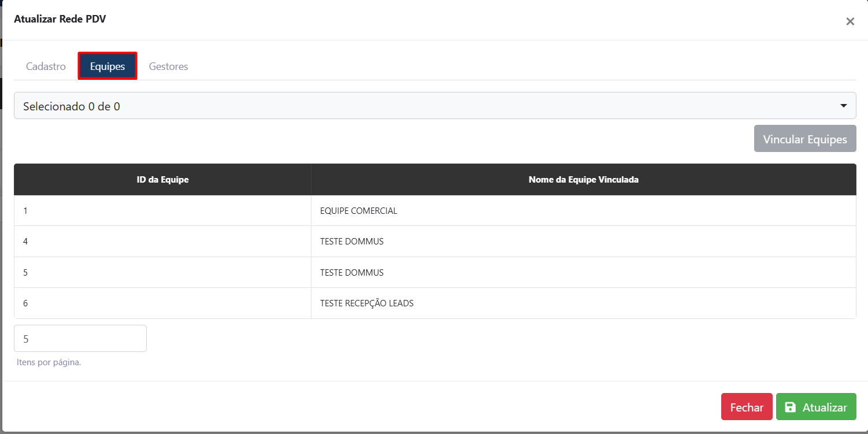Switch to the Cadastro tab
This screenshot has width=868, height=434.
click(46, 66)
